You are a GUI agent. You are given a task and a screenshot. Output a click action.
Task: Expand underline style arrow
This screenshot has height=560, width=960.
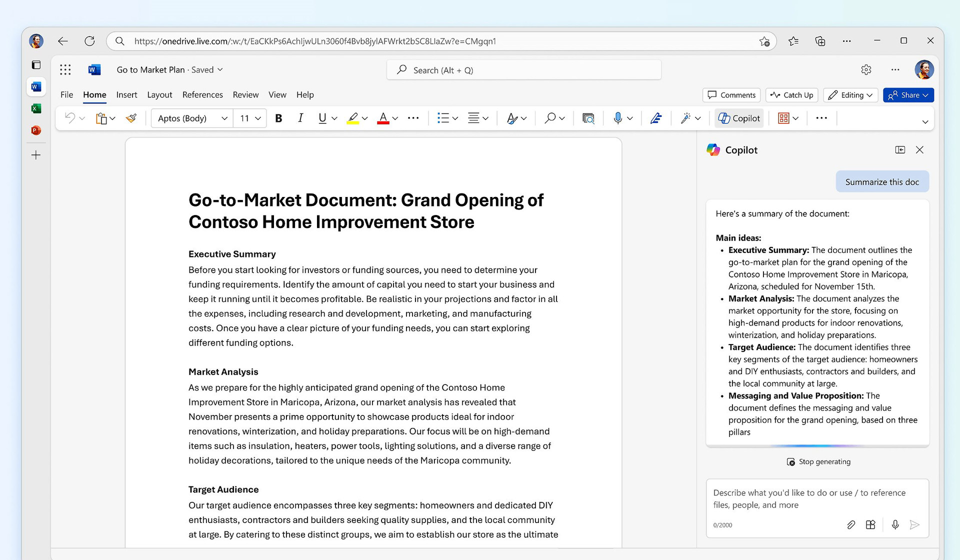click(x=334, y=118)
